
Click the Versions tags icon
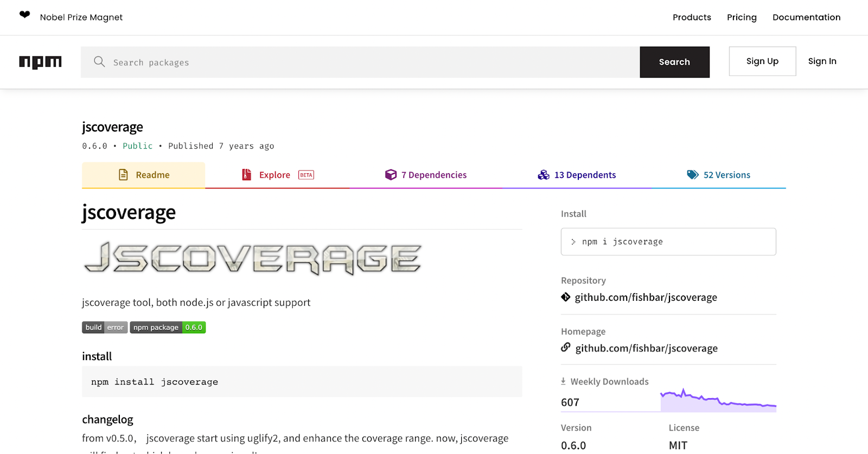point(693,174)
